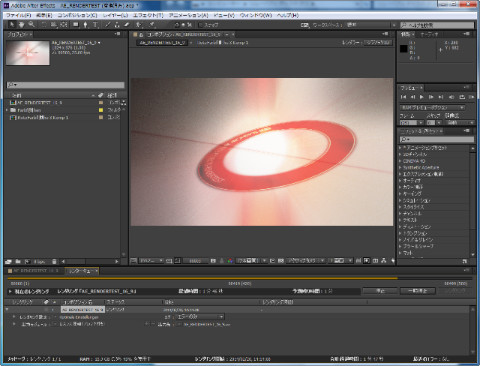Click the Loop option icon in Preview
The width and height of the screenshot is (480, 366).
click(x=462, y=97)
